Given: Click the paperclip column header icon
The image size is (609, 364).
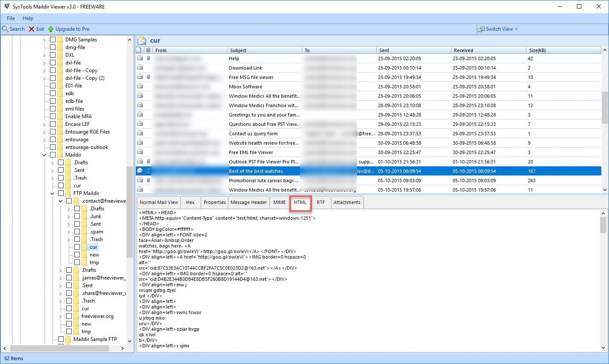Looking at the screenshot, I should tap(149, 50).
